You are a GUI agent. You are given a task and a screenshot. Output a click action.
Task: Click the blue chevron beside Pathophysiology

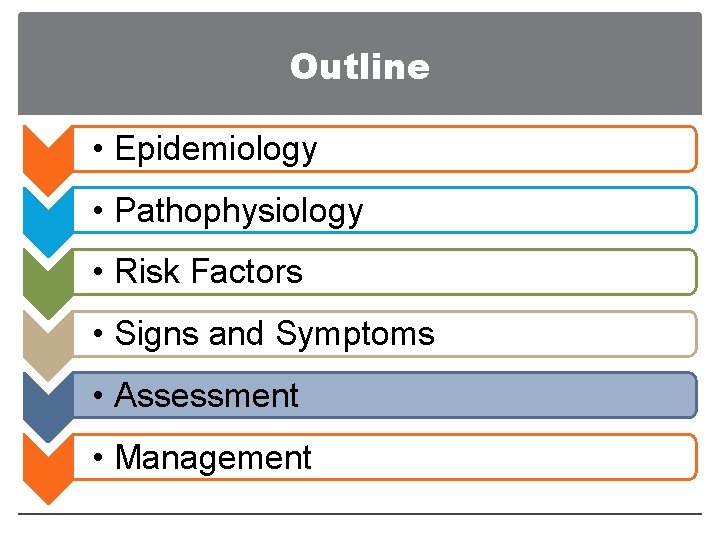[x=46, y=212]
